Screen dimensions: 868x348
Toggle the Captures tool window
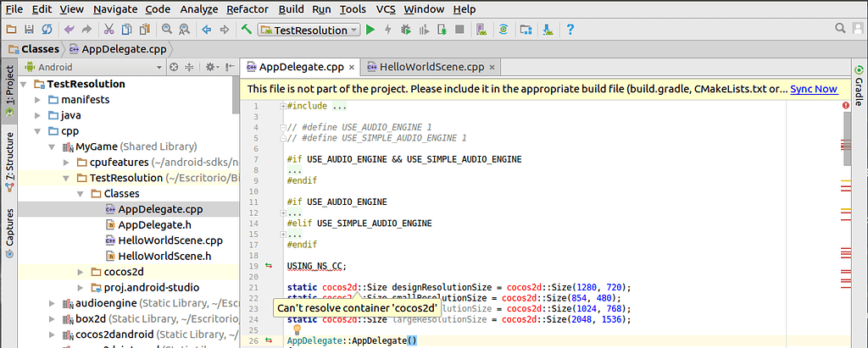(9, 234)
